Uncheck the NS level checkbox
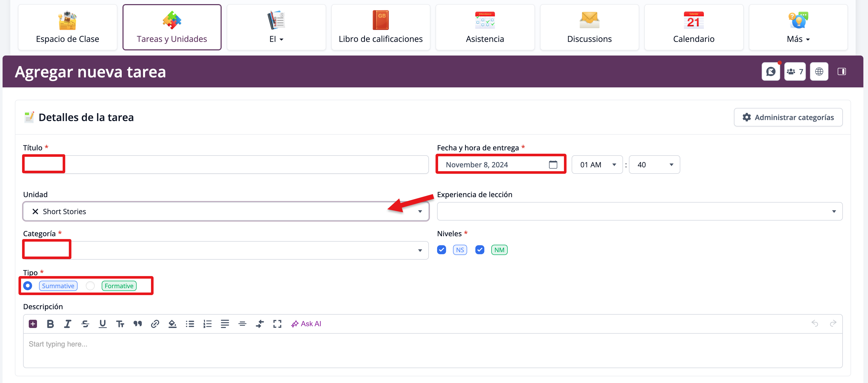Image resolution: width=868 pixels, height=383 pixels. [x=441, y=250]
